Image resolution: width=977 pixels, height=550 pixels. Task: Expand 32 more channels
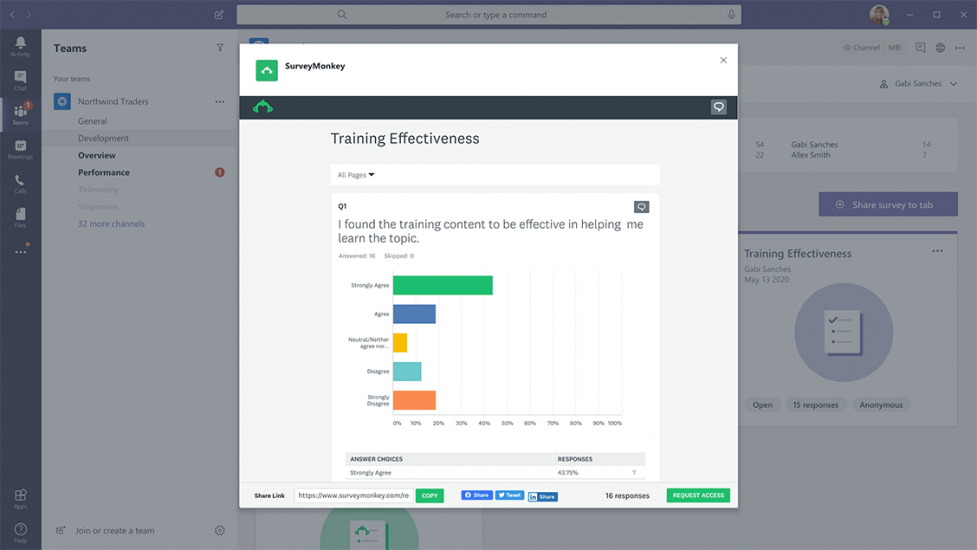click(111, 224)
